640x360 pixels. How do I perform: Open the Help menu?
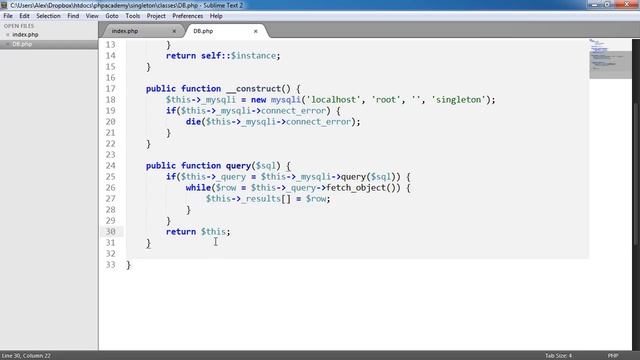click(216, 16)
